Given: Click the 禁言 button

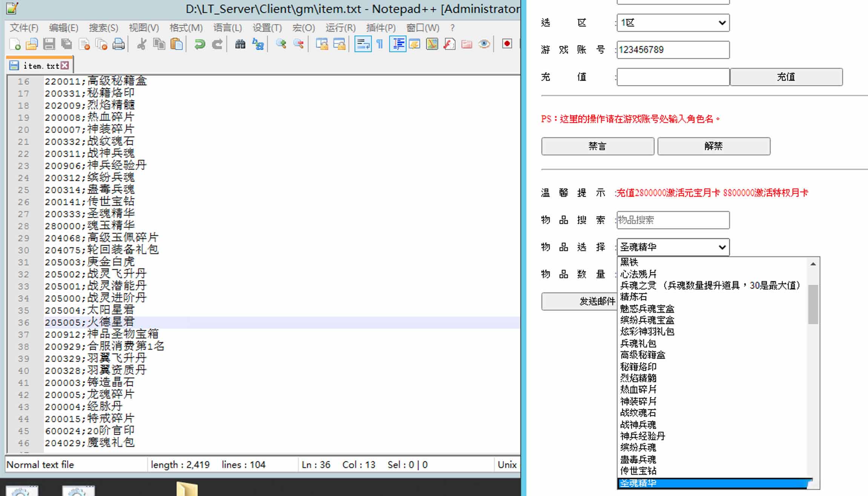Looking at the screenshot, I should (598, 146).
